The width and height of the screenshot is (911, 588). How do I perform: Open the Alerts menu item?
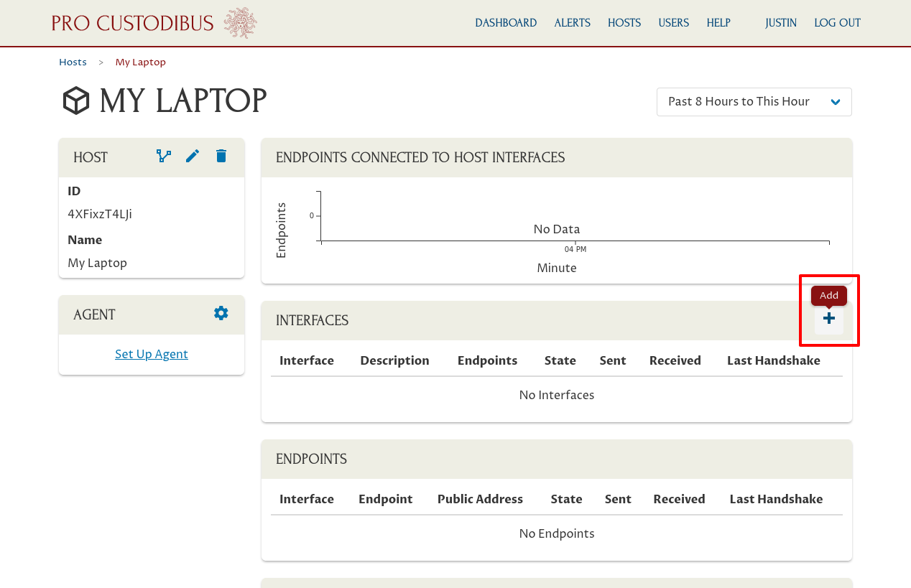pyautogui.click(x=573, y=23)
